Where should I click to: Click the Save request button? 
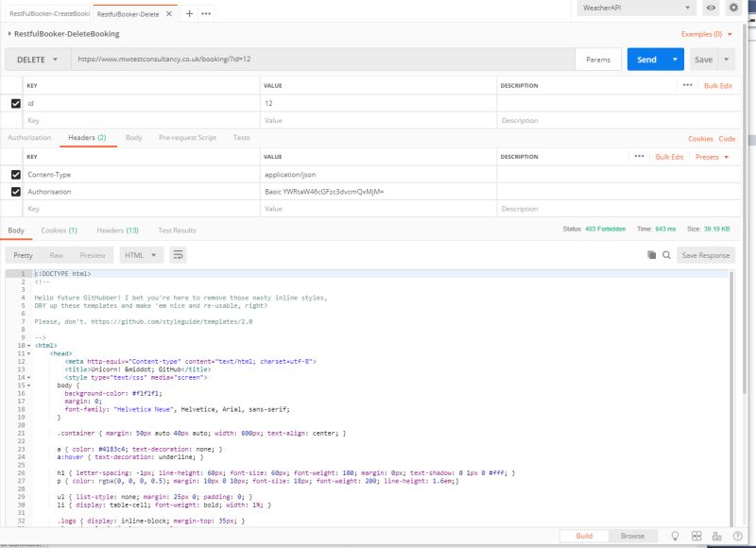tap(703, 60)
